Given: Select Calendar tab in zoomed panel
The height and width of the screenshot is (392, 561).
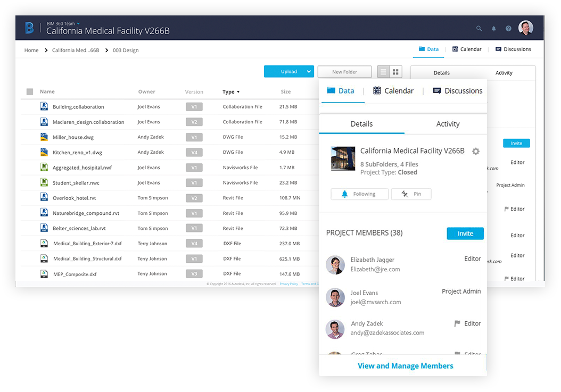Looking at the screenshot, I should point(393,91).
